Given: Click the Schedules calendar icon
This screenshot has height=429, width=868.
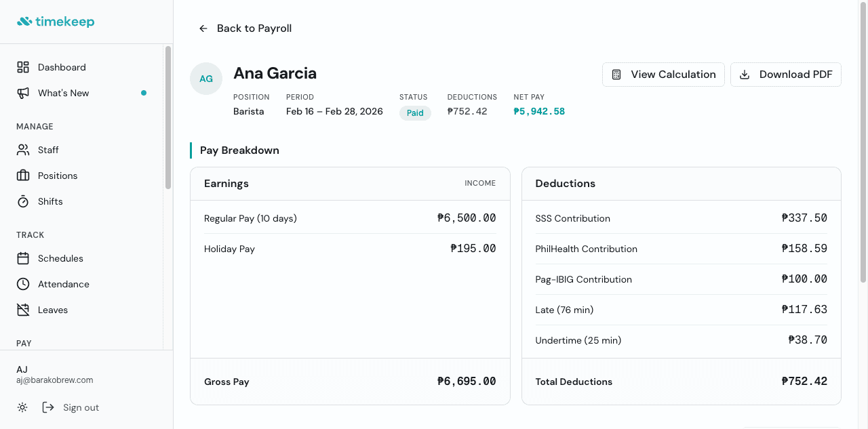Looking at the screenshot, I should click(x=22, y=258).
